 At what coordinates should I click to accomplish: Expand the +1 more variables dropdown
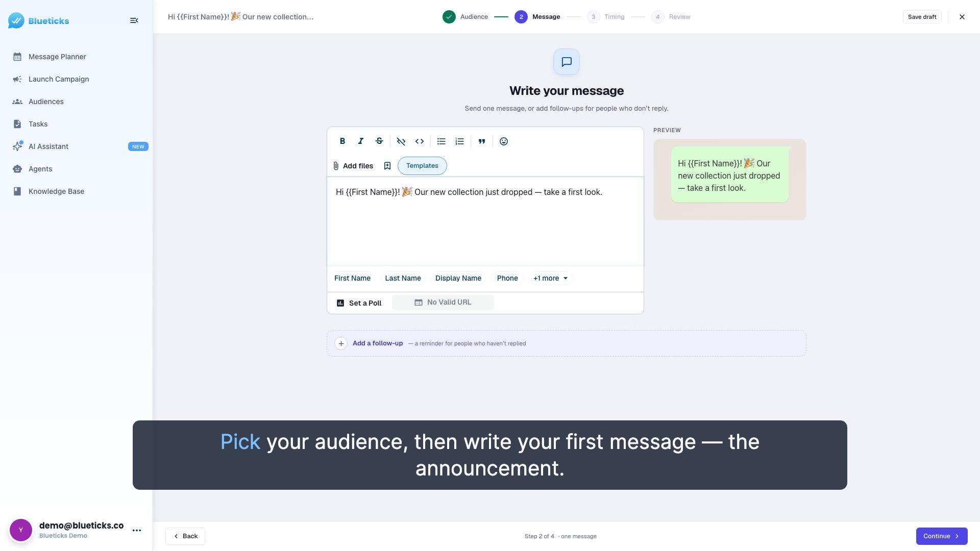[550, 278]
